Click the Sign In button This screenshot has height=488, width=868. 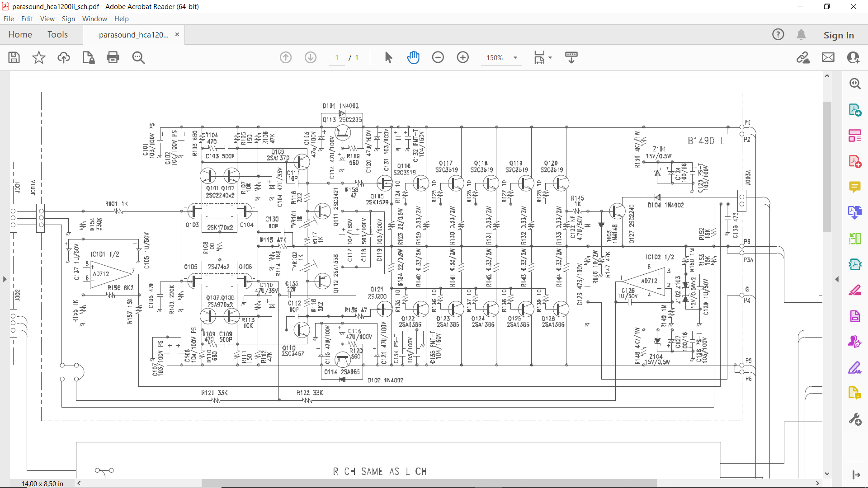[x=839, y=35]
